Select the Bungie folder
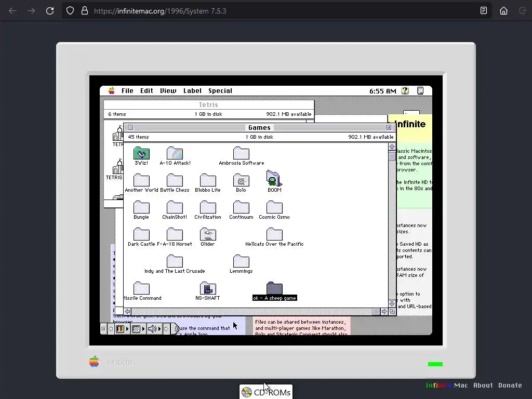 141,207
